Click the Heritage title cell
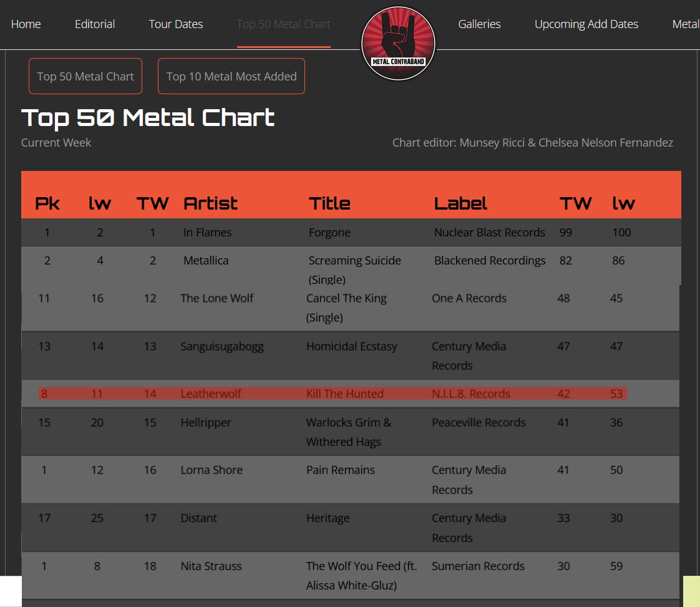 328,518
